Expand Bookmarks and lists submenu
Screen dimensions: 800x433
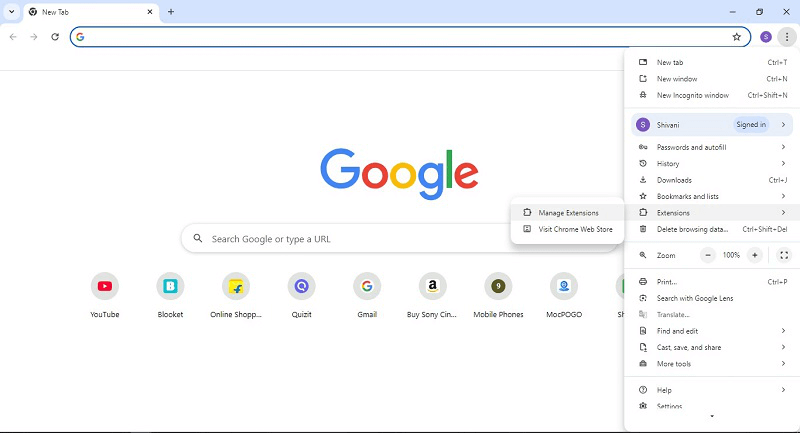coord(712,196)
